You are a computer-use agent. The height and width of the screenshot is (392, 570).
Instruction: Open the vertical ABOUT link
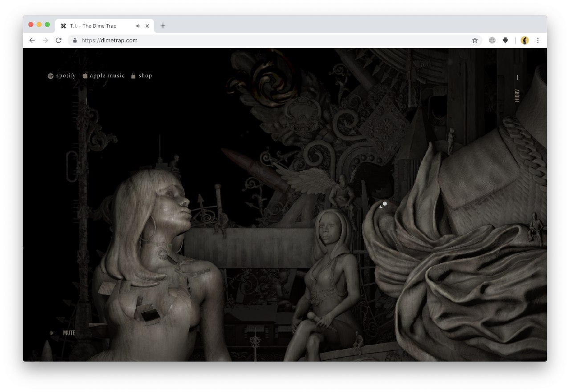click(x=517, y=96)
